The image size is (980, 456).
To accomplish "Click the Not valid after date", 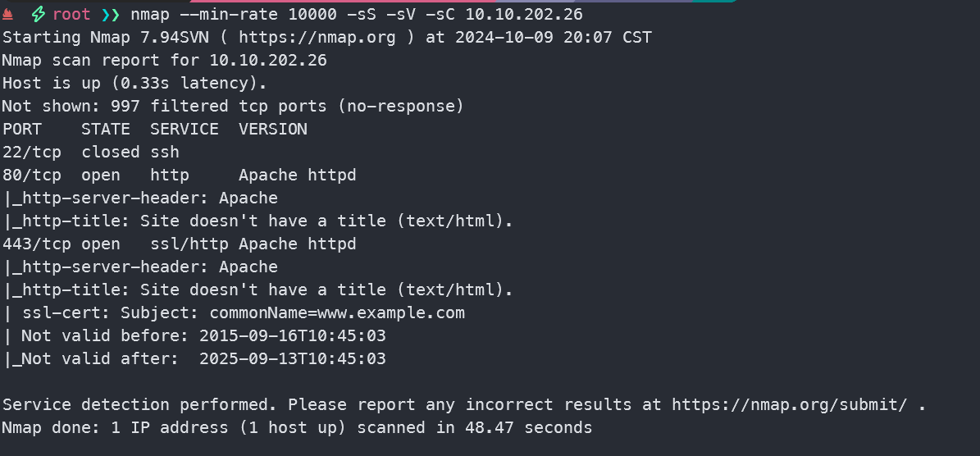I will (292, 358).
